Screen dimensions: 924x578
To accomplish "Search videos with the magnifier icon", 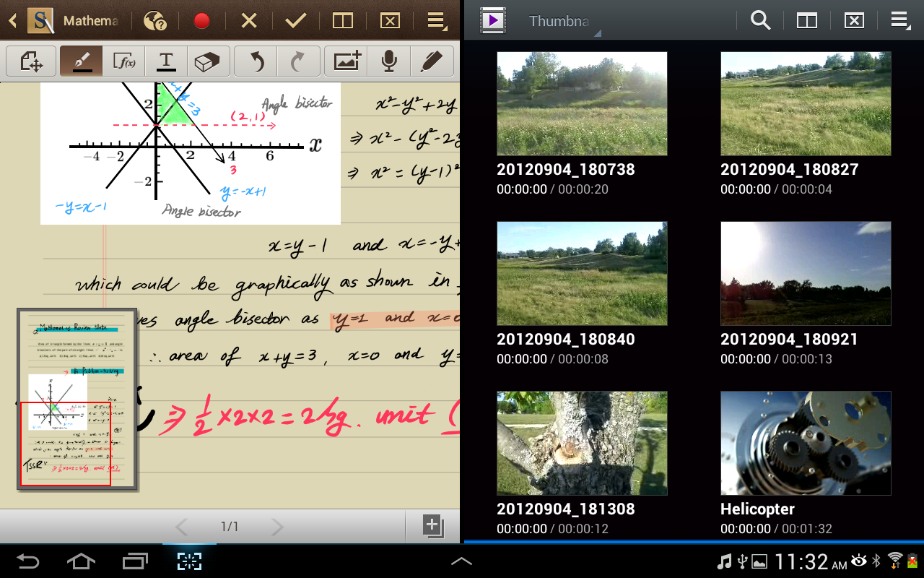I will pyautogui.click(x=760, y=20).
